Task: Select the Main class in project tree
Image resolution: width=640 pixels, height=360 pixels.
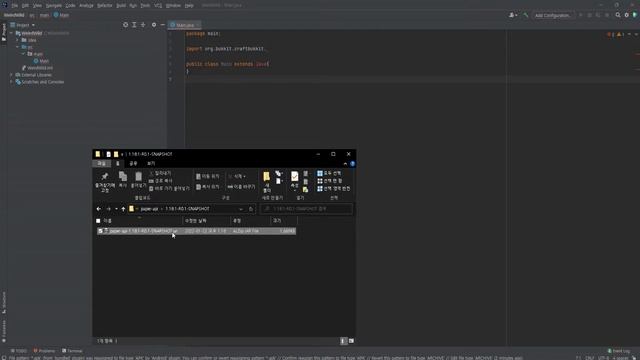Action: tap(42, 61)
